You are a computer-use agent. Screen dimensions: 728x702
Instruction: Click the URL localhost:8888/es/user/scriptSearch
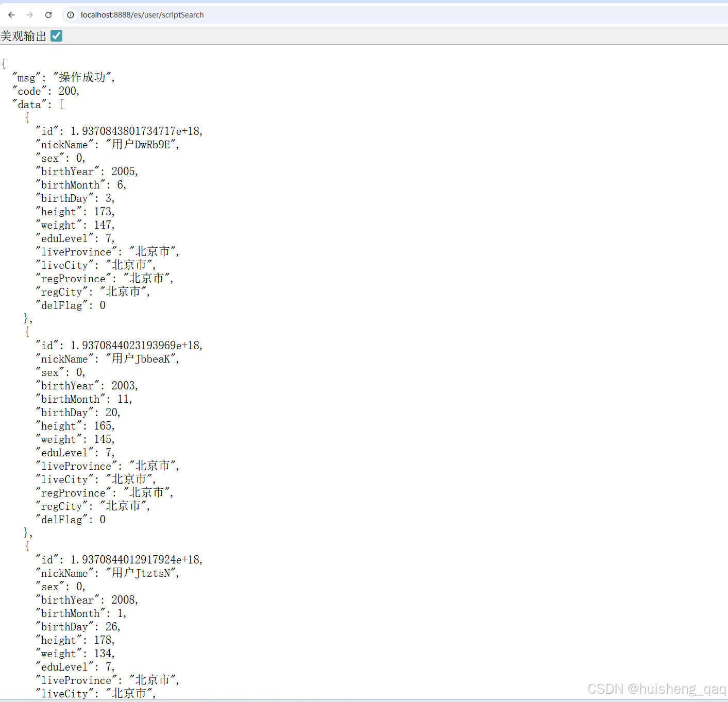pos(142,15)
